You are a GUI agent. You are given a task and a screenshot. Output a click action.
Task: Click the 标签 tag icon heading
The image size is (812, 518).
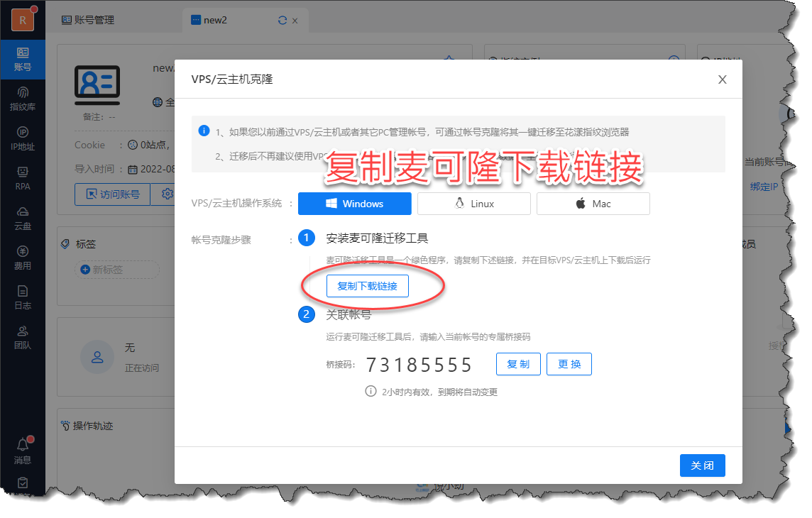[x=66, y=243]
